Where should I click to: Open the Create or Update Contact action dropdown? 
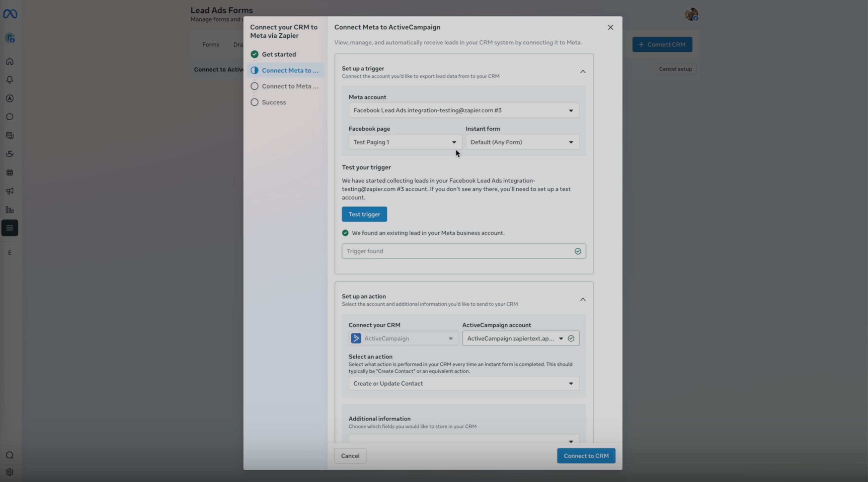point(464,383)
